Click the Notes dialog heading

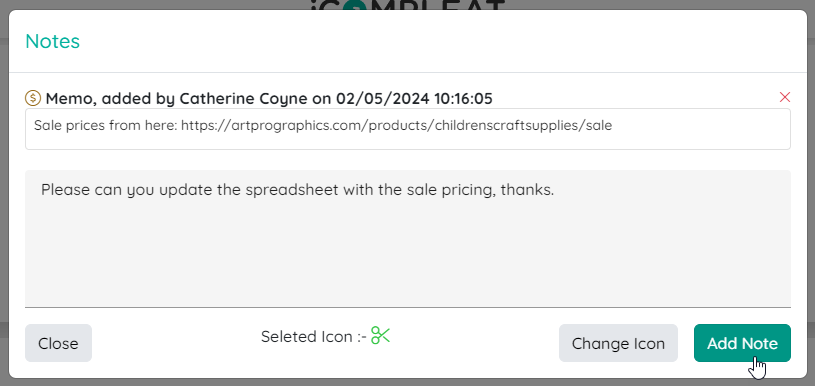click(52, 41)
